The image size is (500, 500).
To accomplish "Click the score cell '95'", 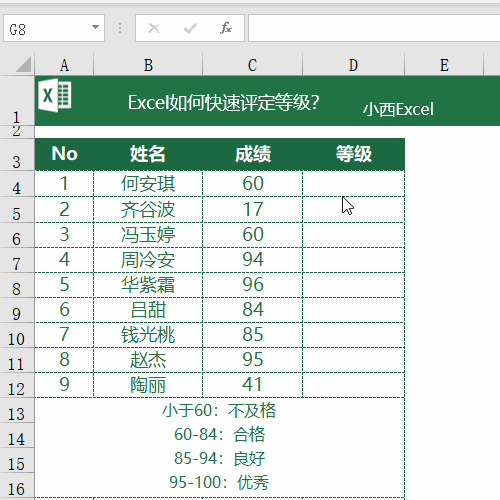I will pyautogui.click(x=253, y=360).
